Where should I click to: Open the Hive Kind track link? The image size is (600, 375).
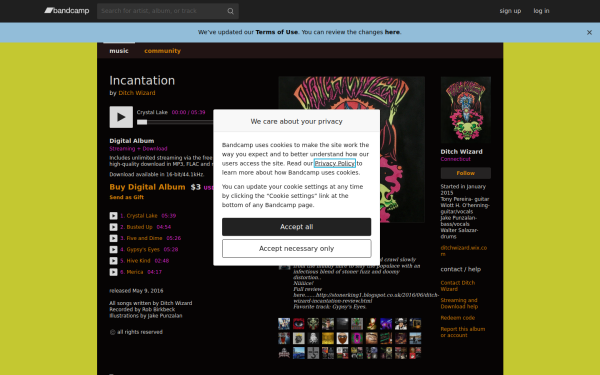click(x=138, y=261)
